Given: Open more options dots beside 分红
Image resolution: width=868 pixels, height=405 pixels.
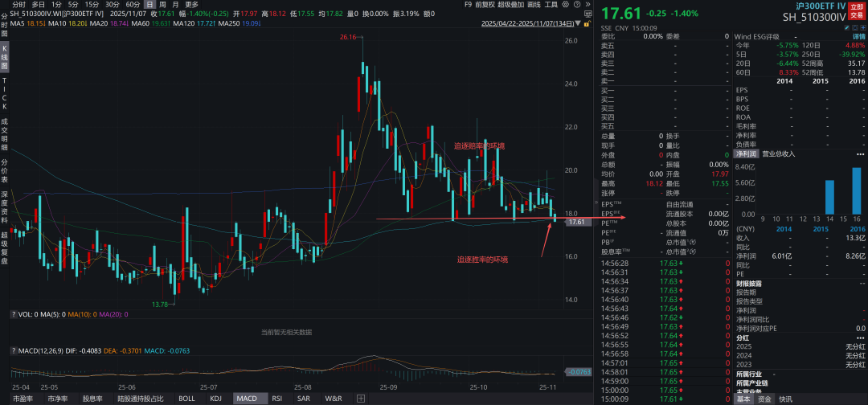Looking at the screenshot, I should 860,337.
